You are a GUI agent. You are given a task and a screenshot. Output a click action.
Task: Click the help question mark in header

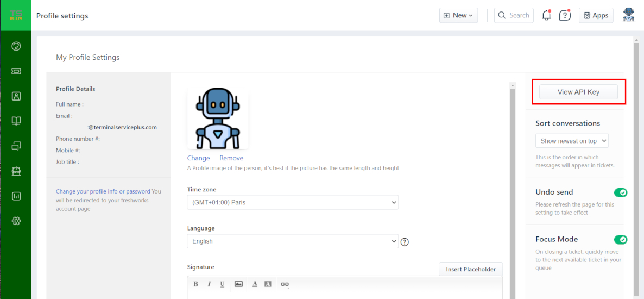pyautogui.click(x=565, y=15)
